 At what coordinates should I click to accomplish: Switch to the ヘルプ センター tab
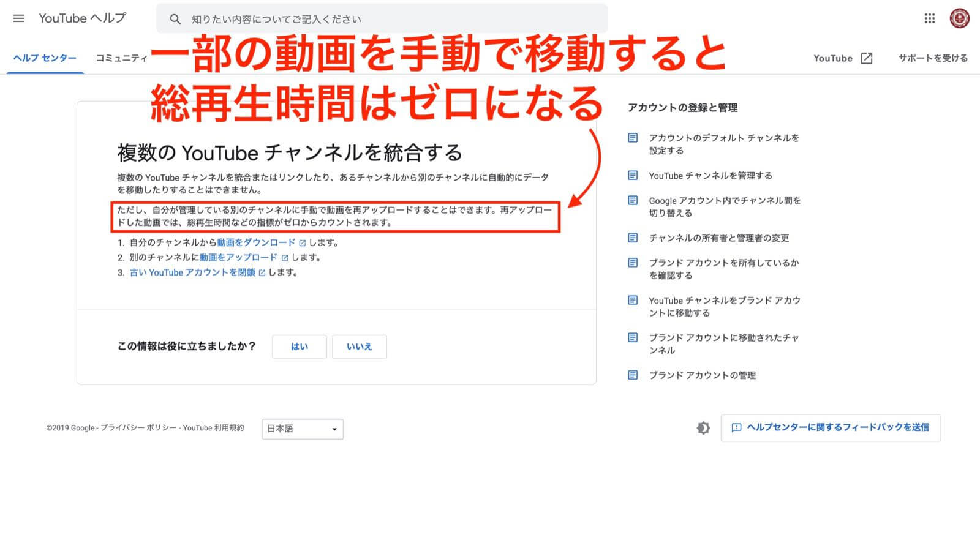point(45,58)
